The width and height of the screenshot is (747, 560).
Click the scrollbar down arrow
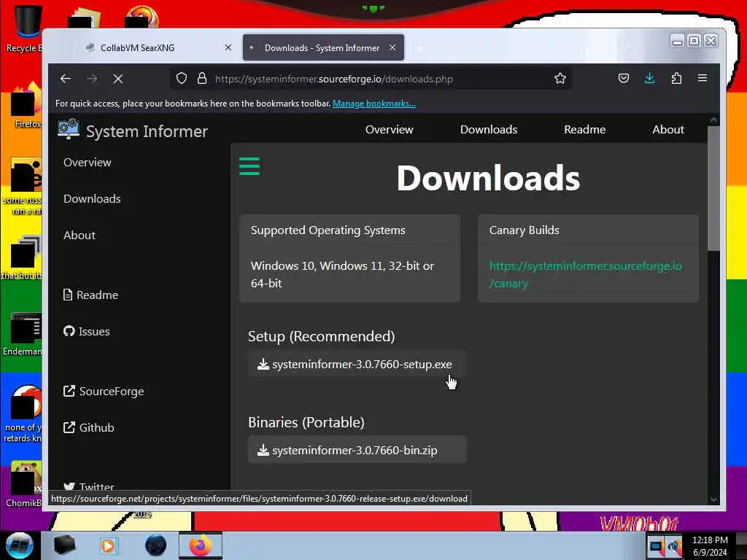tap(713, 499)
